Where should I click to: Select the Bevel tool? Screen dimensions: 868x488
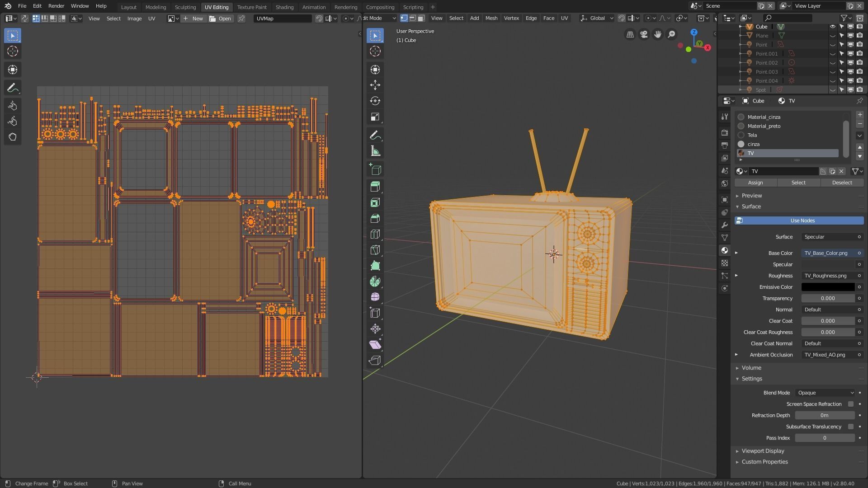tap(375, 219)
